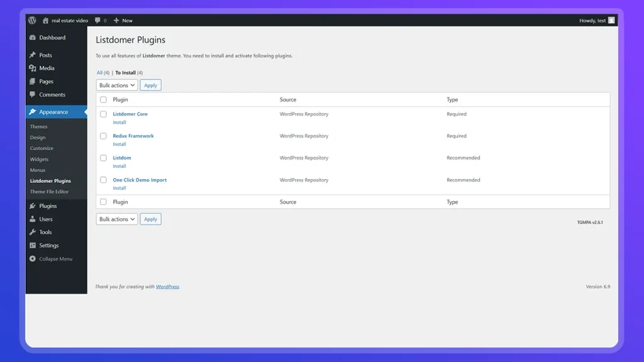Click the Comments speech bubble icon
Screen dimensions: 644x362
click(33, 94)
